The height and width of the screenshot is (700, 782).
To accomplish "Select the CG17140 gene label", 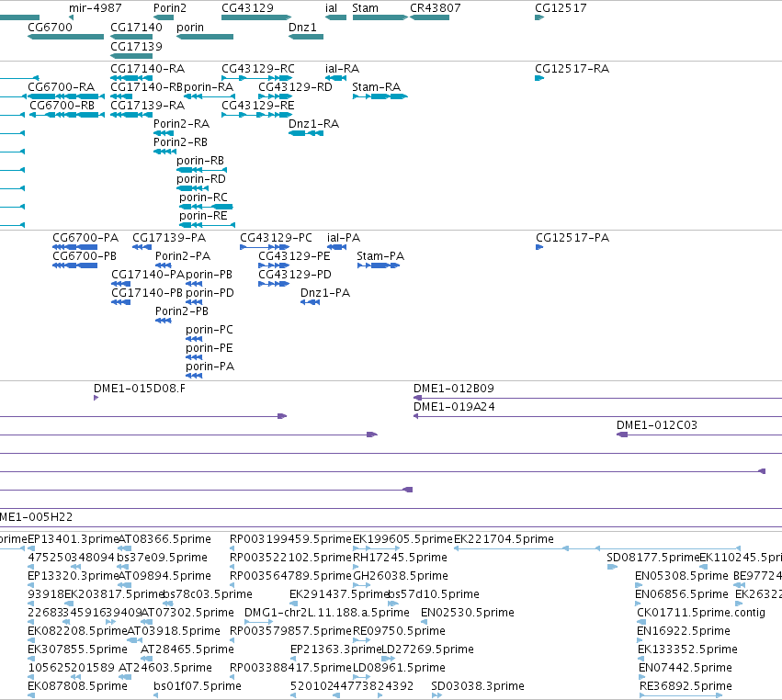I will pyautogui.click(x=136, y=27).
